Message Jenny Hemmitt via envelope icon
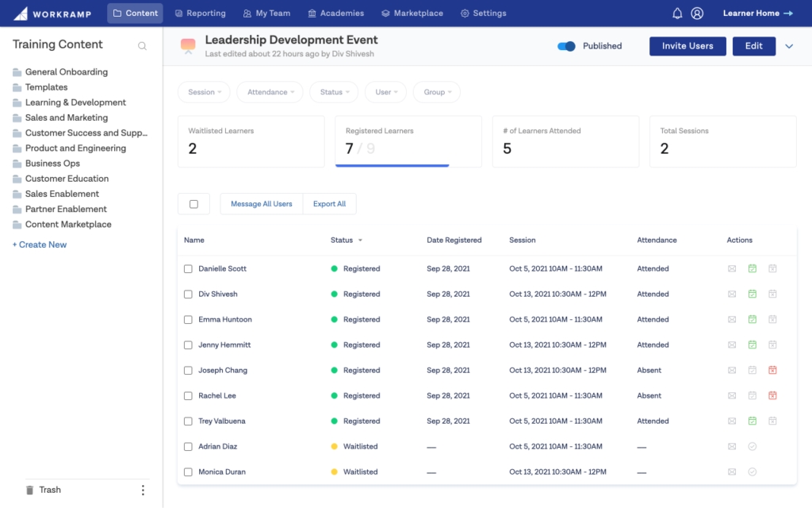 (x=732, y=344)
